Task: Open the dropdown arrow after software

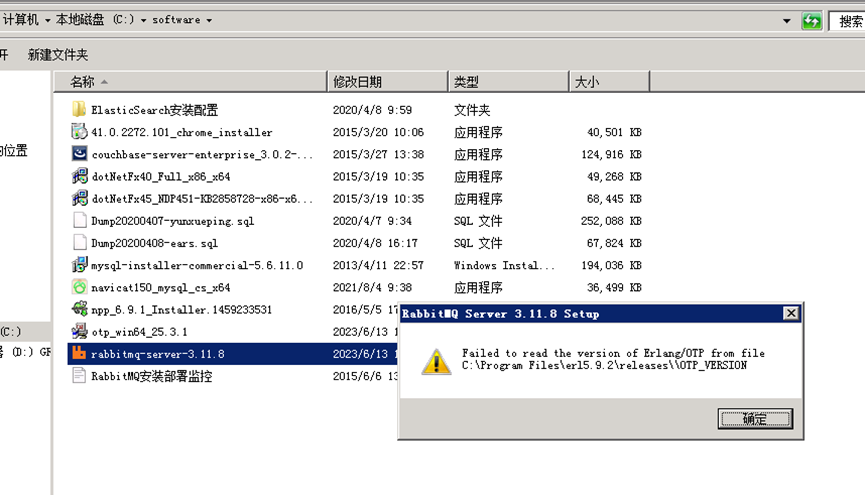Action: point(209,20)
